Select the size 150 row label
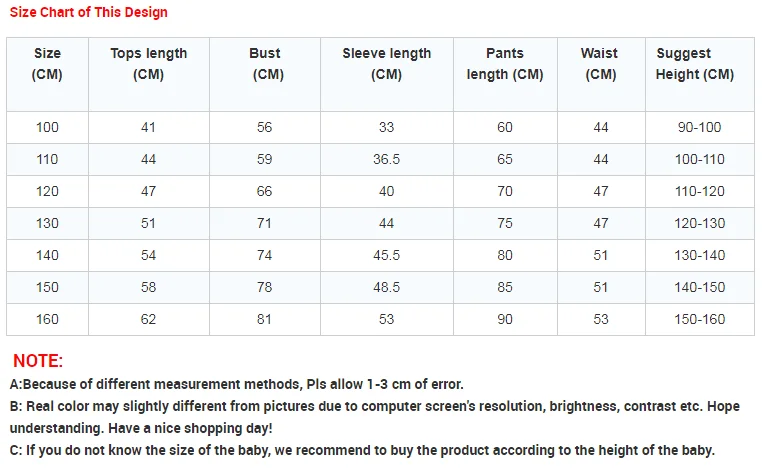This screenshot has height=469, width=762. click(47, 287)
